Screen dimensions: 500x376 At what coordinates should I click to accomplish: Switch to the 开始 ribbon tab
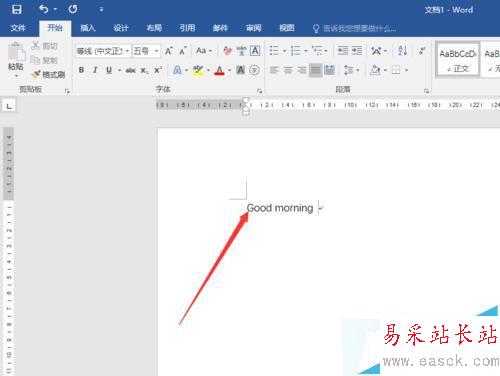tap(55, 28)
